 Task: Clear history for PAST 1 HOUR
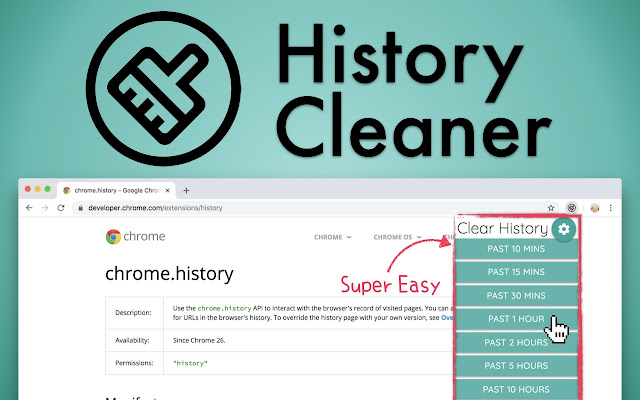[516, 319]
